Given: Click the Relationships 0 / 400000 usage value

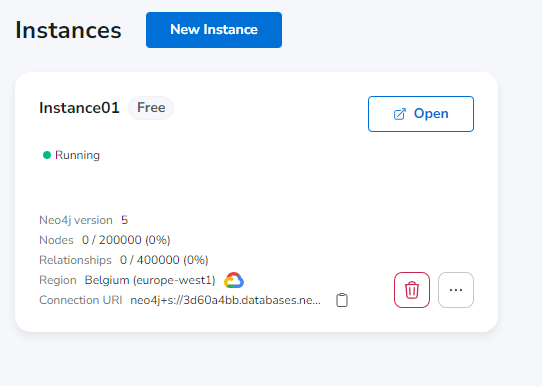Looking at the screenshot, I should pyautogui.click(x=164, y=260).
